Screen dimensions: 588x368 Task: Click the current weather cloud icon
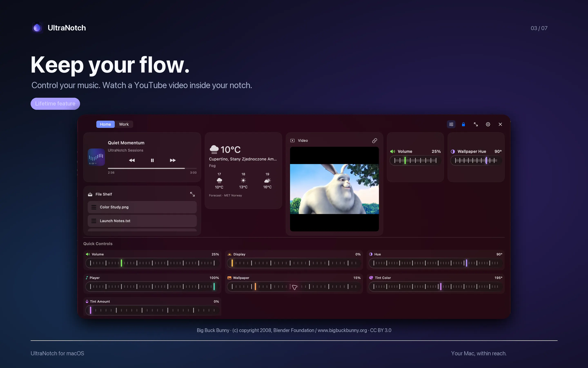pos(214,149)
